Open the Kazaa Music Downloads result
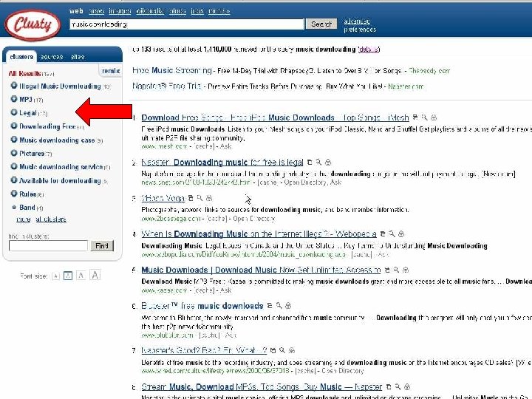Image resolution: width=532 pixels, height=399 pixels. point(261,270)
